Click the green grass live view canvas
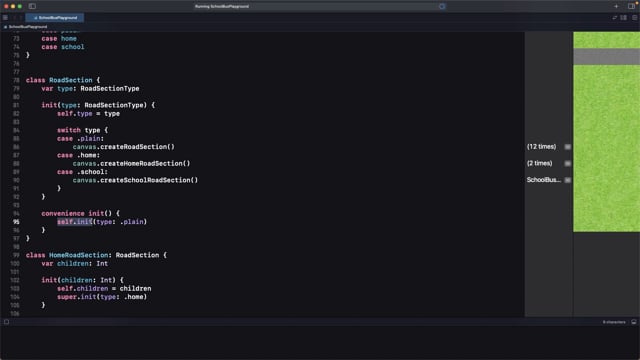This screenshot has height=360, width=640. point(607,149)
